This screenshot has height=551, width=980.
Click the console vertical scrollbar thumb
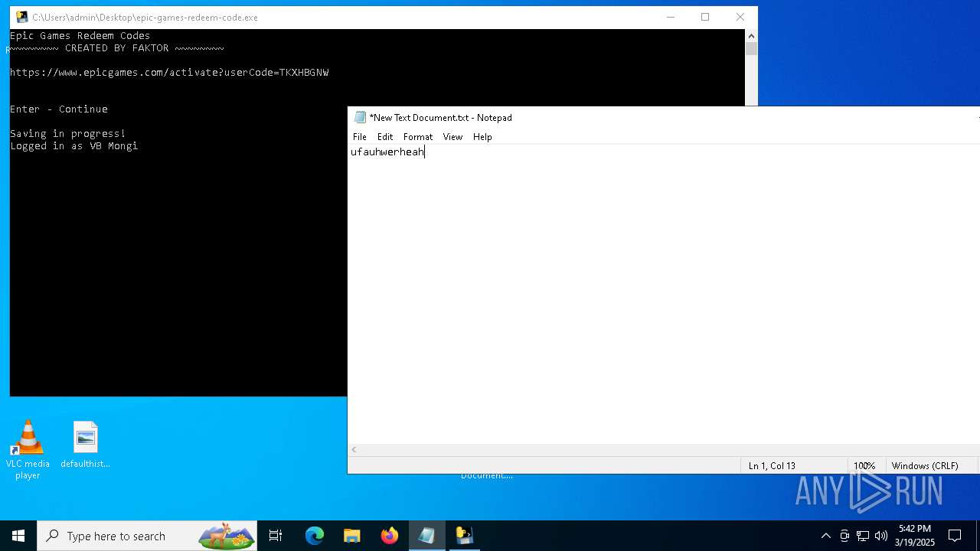pyautogui.click(x=751, y=49)
